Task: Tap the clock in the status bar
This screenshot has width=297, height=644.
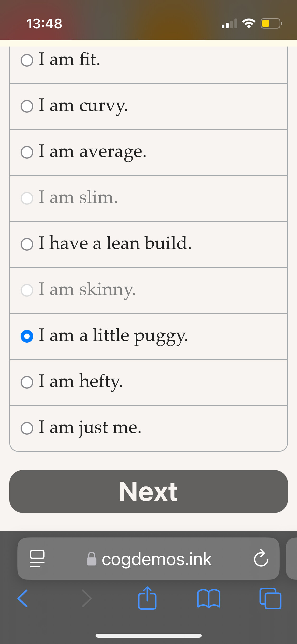Action: click(x=44, y=24)
